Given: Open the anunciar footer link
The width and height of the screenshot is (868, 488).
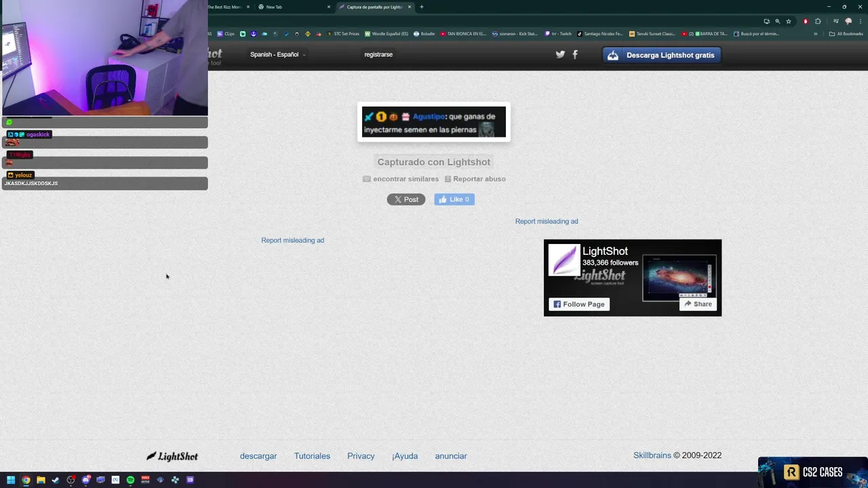Looking at the screenshot, I should (451, 456).
